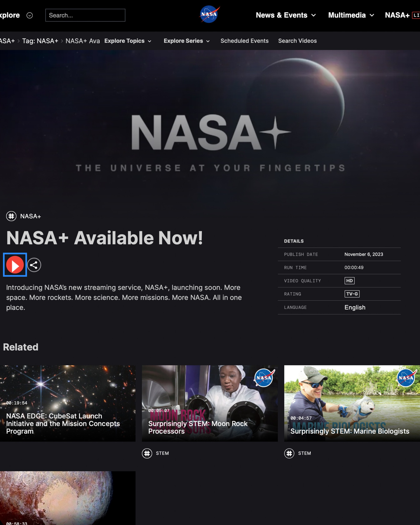
Task: Open NASA EDGE CubeSat Launch Initiative video
Action: click(x=68, y=403)
